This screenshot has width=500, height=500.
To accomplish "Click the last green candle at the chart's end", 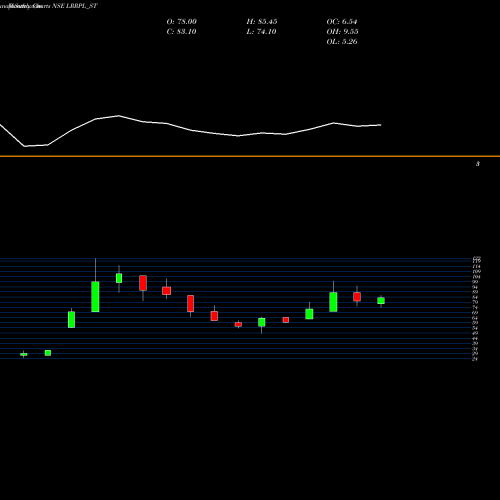I will pyautogui.click(x=381, y=301).
